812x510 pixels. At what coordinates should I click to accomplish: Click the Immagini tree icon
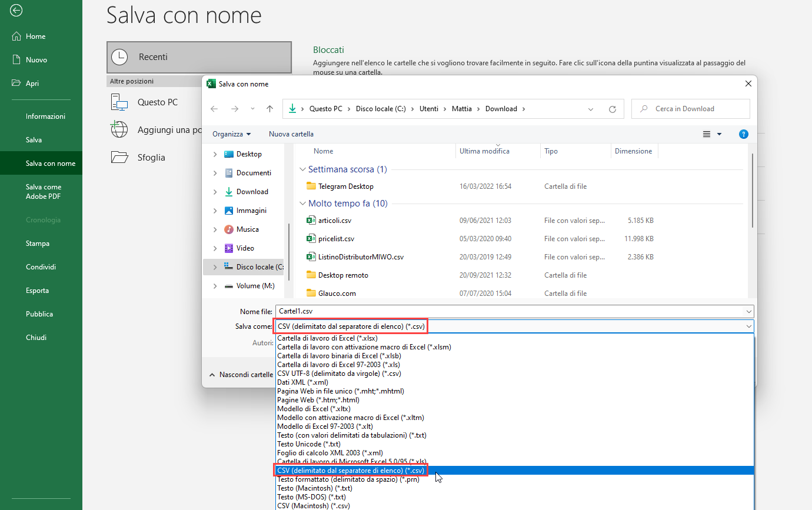point(229,211)
